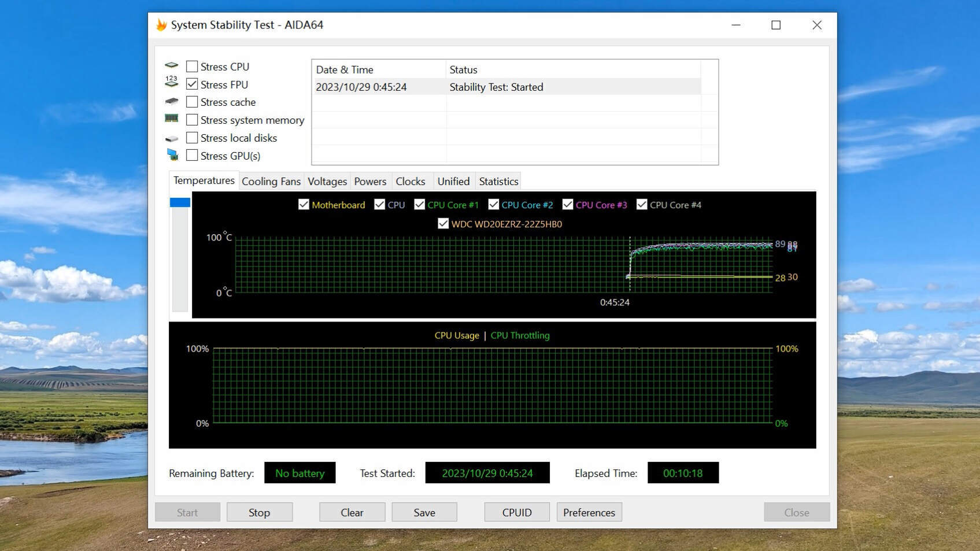Switch to the Cooling Fans tab
This screenshot has height=551, width=980.
271,181
